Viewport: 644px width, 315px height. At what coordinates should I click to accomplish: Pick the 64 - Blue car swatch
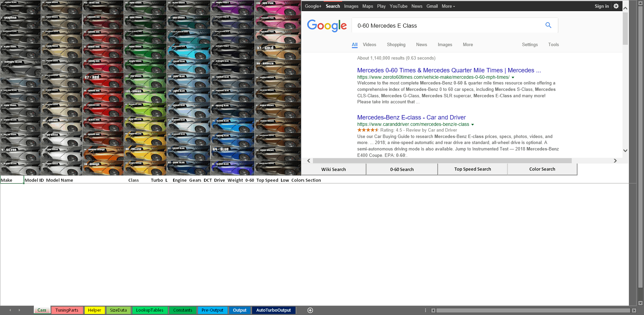[x=233, y=153]
